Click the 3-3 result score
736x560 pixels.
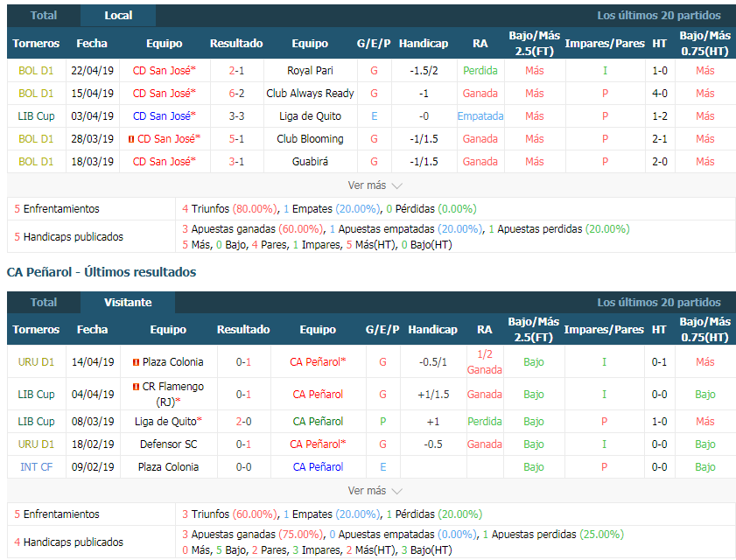pos(236,116)
